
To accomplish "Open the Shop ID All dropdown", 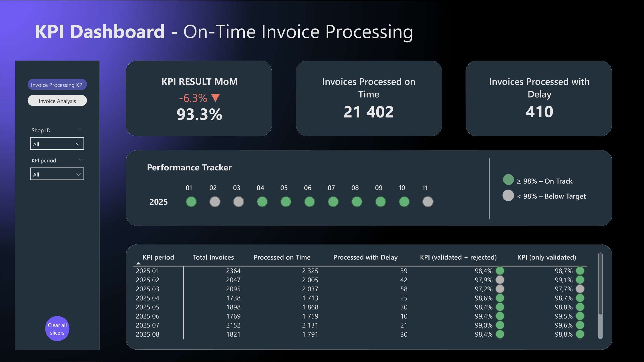I will (57, 144).
